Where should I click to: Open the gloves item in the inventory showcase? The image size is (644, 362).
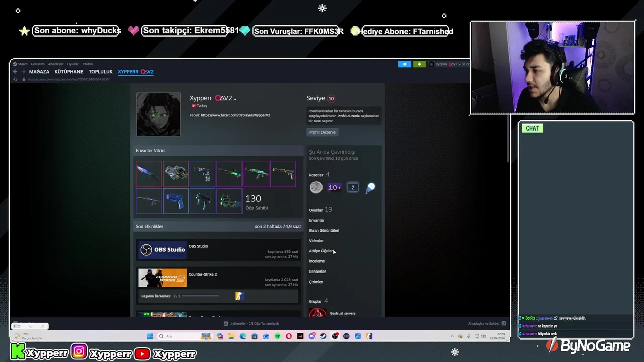point(176,174)
